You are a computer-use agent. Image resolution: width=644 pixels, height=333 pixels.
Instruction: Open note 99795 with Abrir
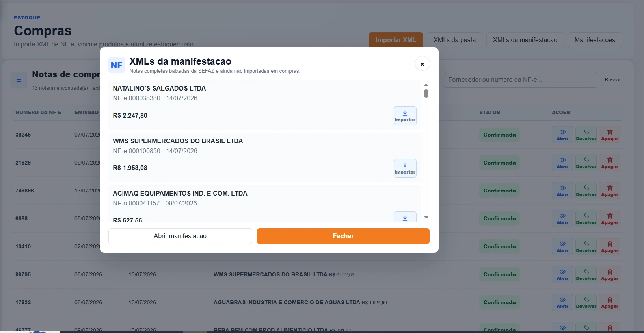[562, 274]
